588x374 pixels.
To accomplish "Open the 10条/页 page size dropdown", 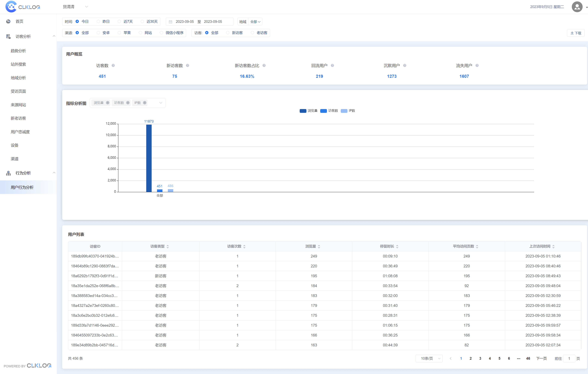I will point(430,358).
